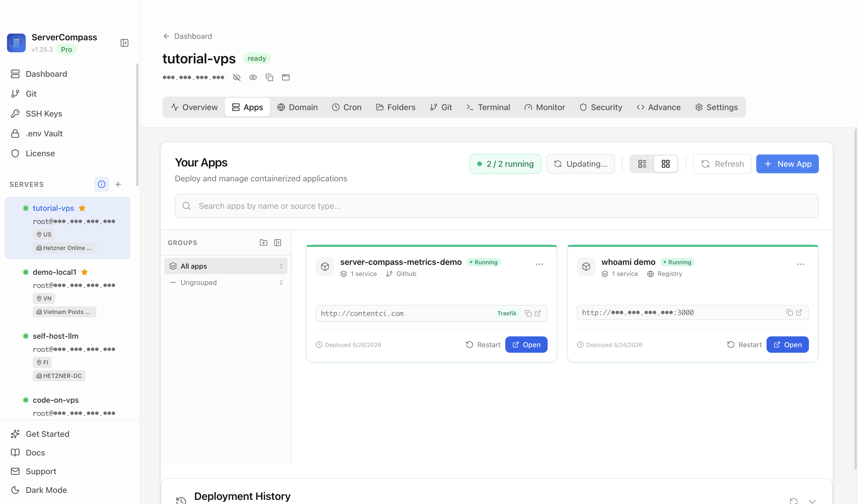Open the Cron tab
Viewport: 858px width, 504px height.
point(347,107)
